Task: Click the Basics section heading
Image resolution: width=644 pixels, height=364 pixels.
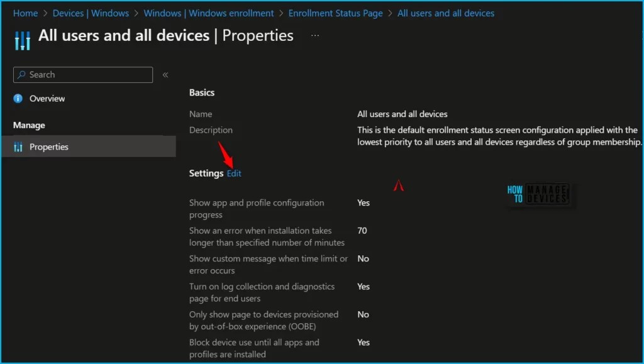Action: [201, 92]
